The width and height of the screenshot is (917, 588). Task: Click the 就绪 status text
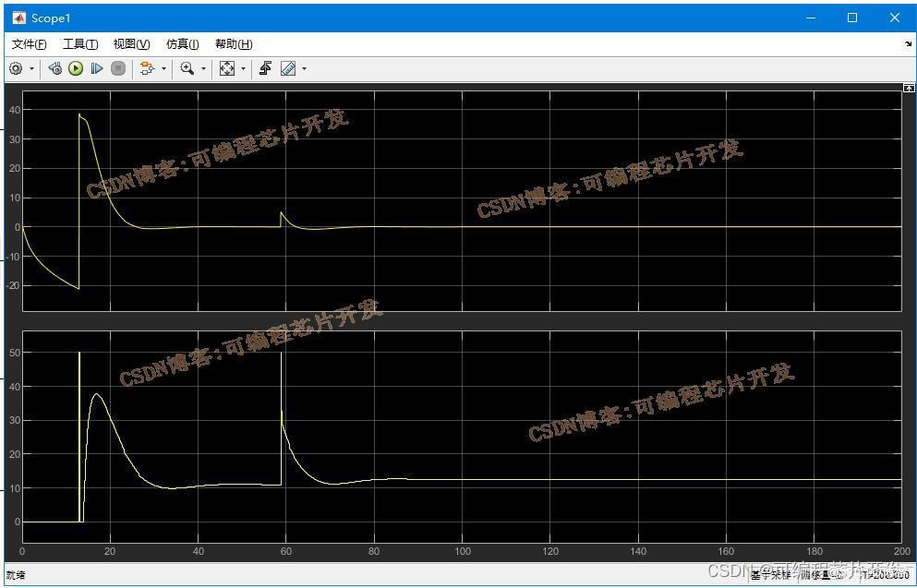(x=16, y=575)
